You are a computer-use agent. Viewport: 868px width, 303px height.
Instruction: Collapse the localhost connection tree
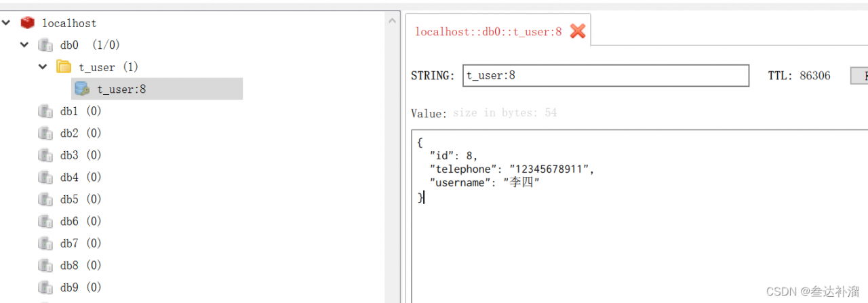[x=6, y=23]
